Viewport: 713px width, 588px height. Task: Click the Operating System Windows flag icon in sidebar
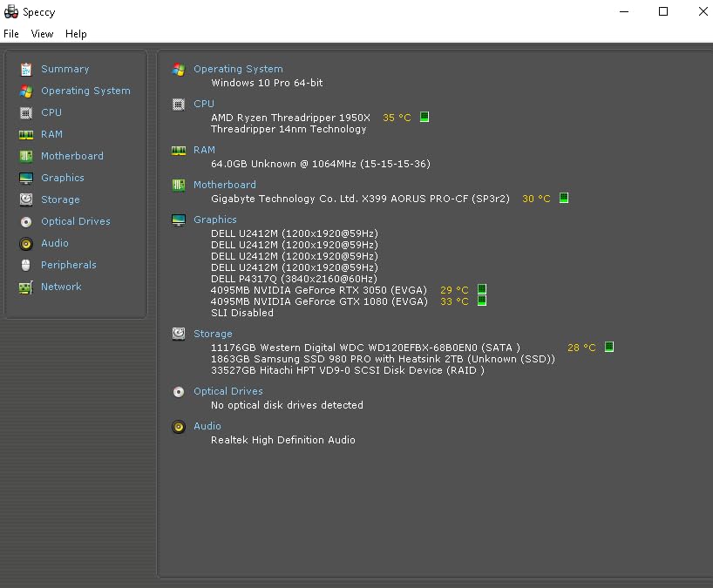click(26, 91)
